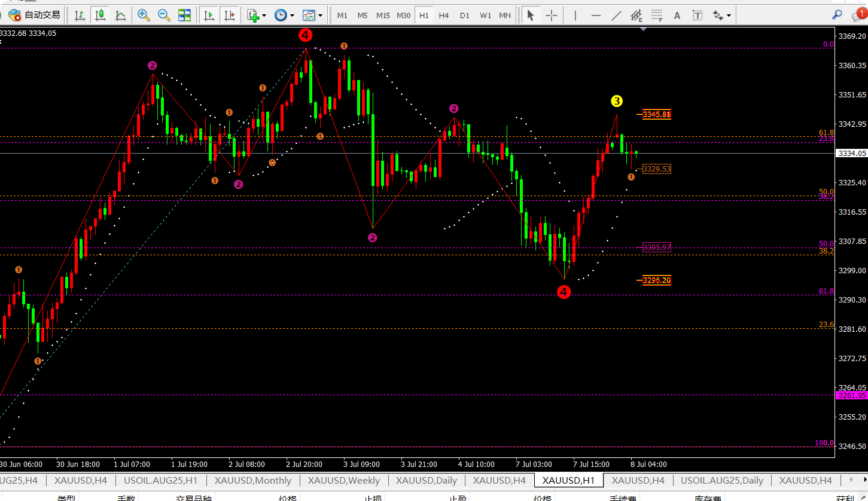Switch to the XAUUSD,Daily chart tab
Viewport: 868px width, 501px height.
(x=427, y=480)
